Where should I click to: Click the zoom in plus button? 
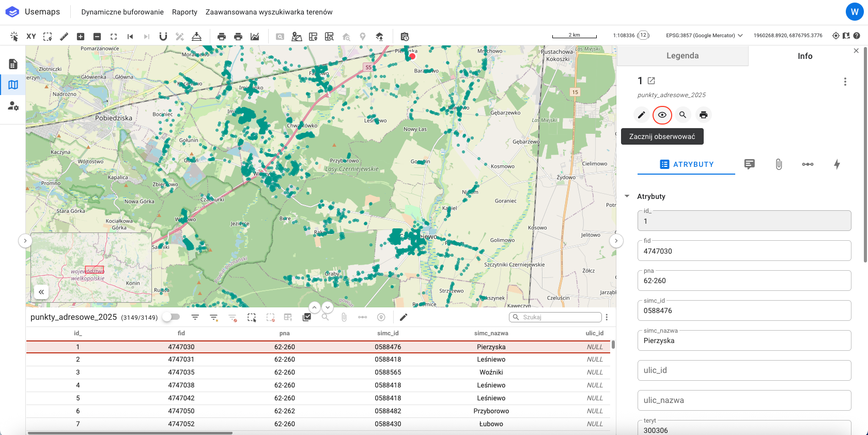pos(81,36)
